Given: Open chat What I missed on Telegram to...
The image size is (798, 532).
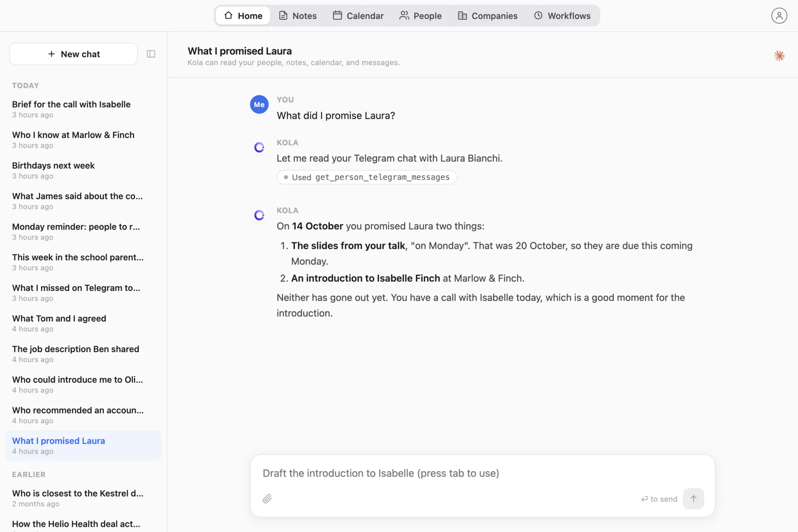Looking at the screenshot, I should [83, 293].
